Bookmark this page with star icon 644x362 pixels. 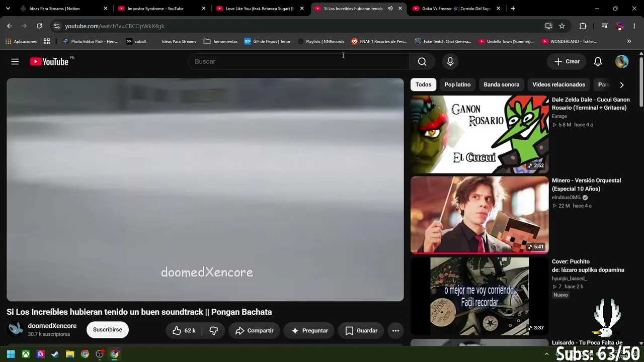562,26
